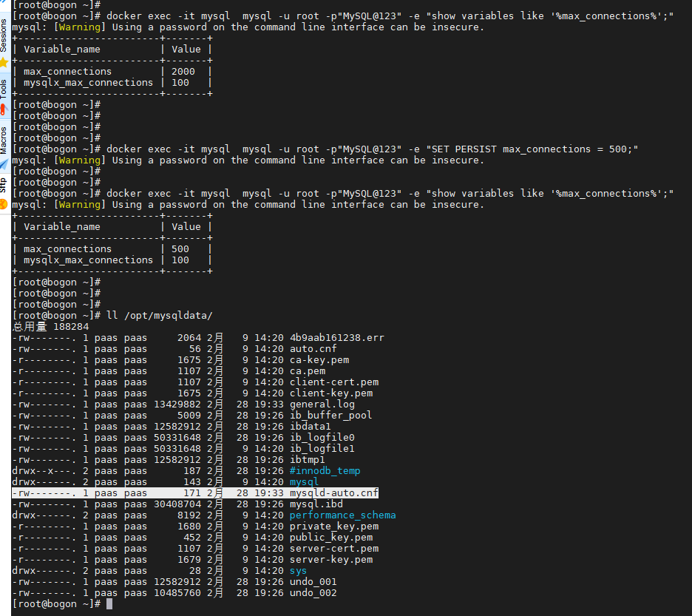Click the Tools knife icon
The height and width of the screenshot is (616, 692).
coord(4,109)
